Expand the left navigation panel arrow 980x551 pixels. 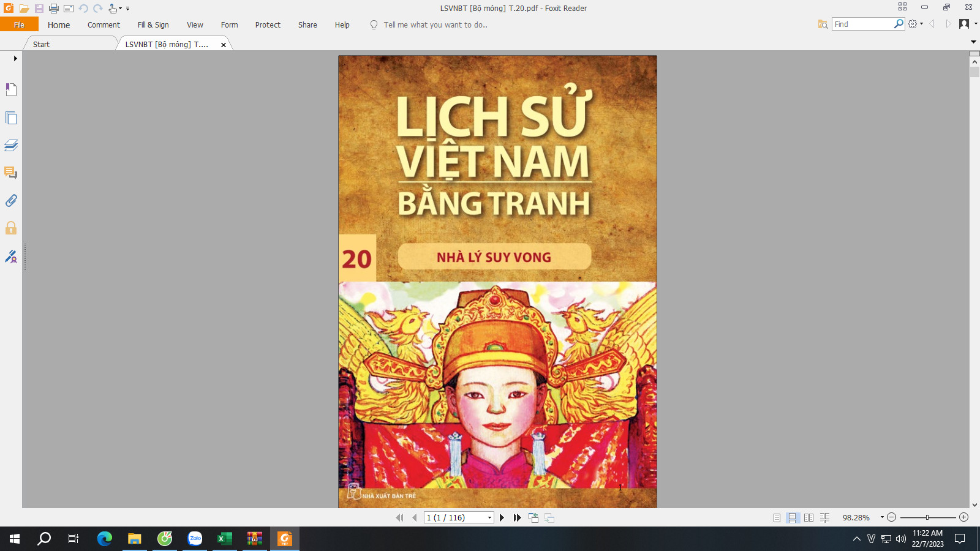(15, 58)
